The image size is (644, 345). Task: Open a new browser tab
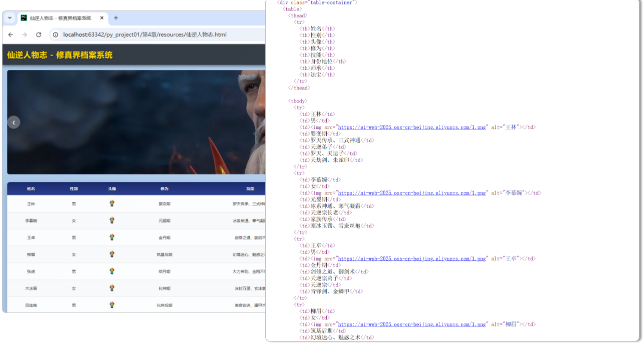(116, 18)
